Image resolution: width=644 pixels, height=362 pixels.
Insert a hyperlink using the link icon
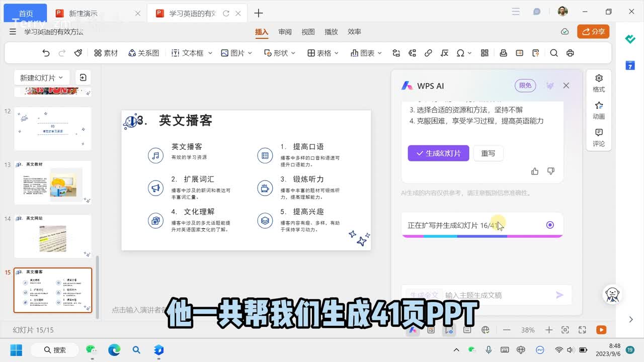pyautogui.click(x=428, y=53)
